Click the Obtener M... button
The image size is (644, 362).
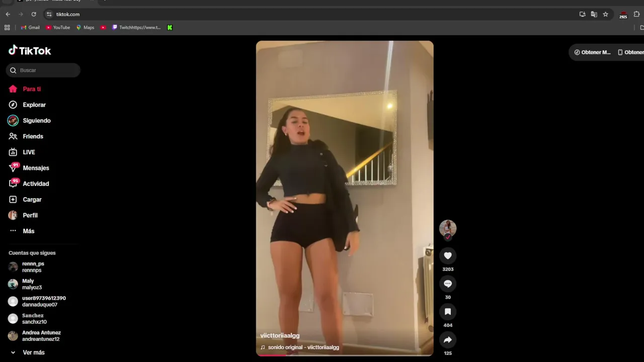pyautogui.click(x=592, y=52)
